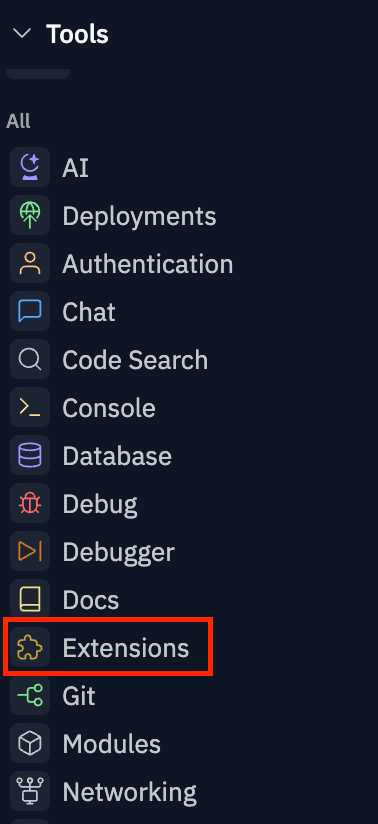Choose the Deployments label
The image size is (378, 824).
(x=139, y=216)
